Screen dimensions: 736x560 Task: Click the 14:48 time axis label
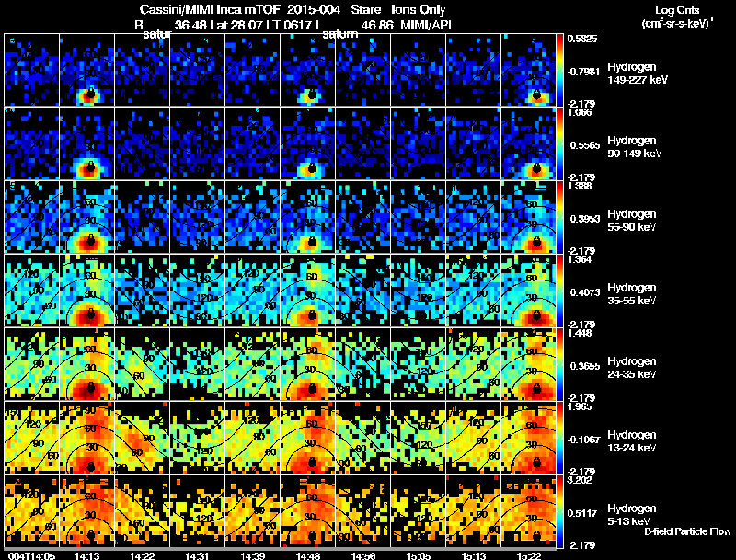[x=308, y=556]
